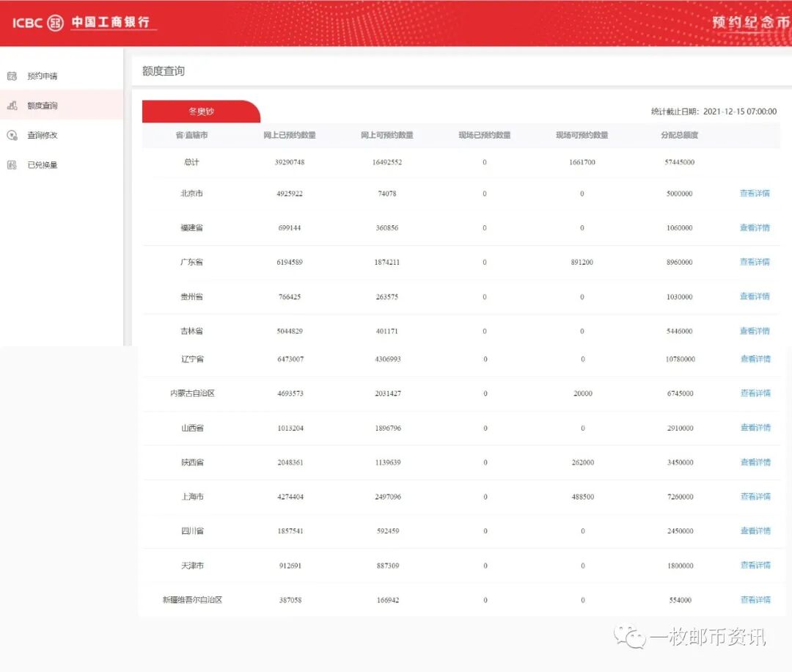The image size is (792, 672).
Task: Click the 陕西省 province cell
Action: (x=192, y=462)
